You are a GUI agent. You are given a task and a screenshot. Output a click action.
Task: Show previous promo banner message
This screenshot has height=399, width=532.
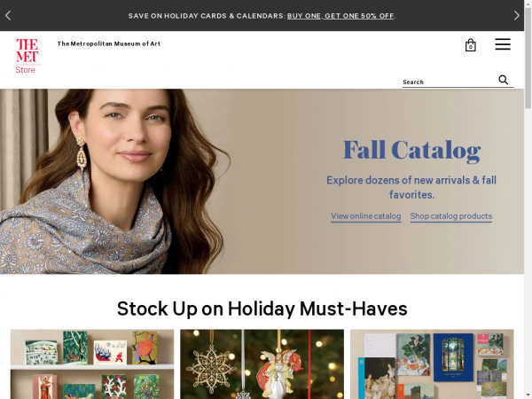8,16
